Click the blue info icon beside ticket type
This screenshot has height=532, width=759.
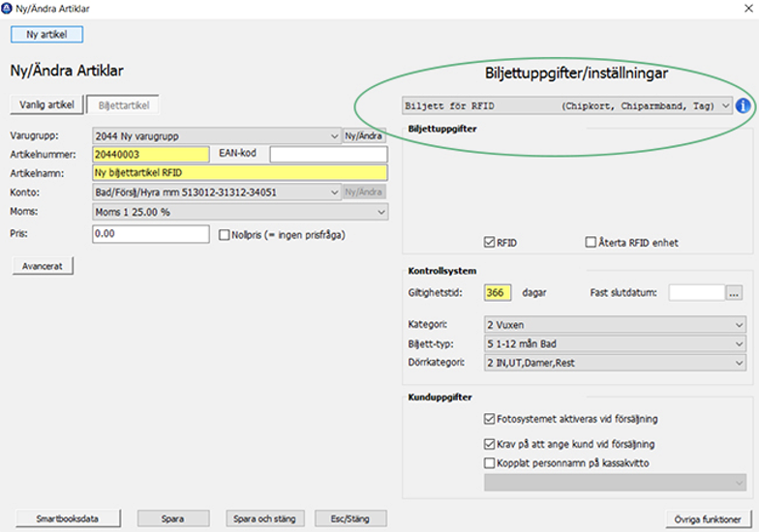coord(743,105)
